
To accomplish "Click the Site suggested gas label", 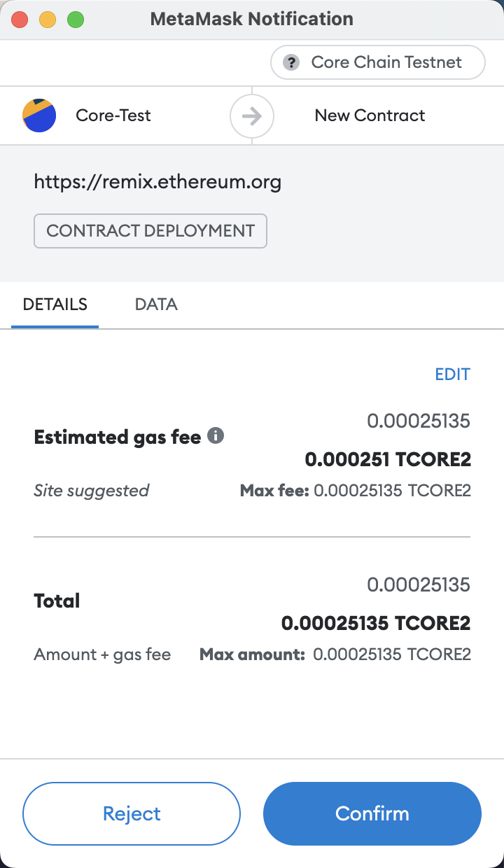I will pyautogui.click(x=92, y=491).
